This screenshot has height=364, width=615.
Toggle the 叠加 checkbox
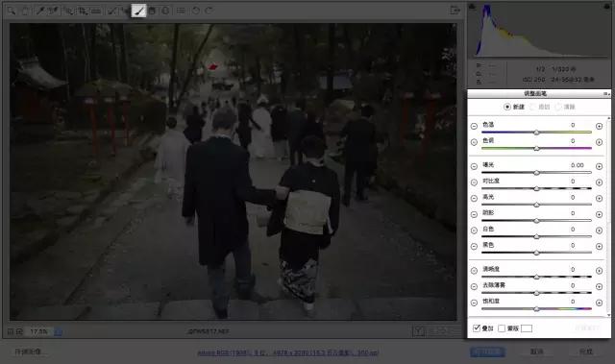coord(477,328)
